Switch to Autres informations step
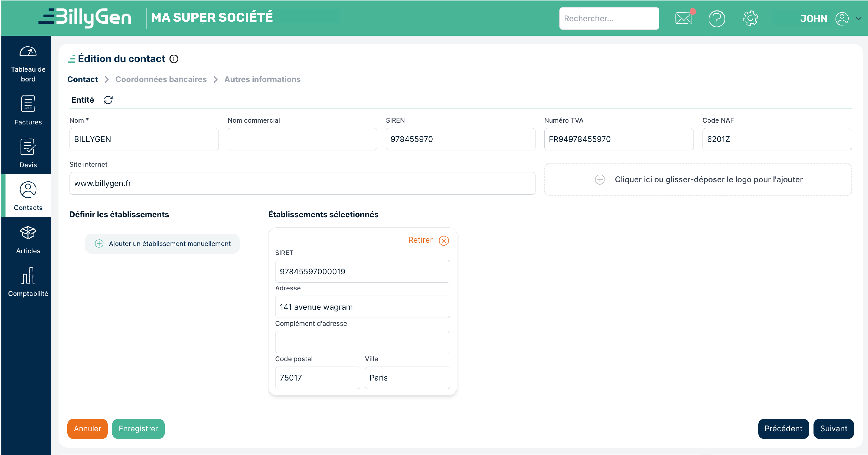Image resolution: width=868 pixels, height=455 pixels. (x=262, y=79)
